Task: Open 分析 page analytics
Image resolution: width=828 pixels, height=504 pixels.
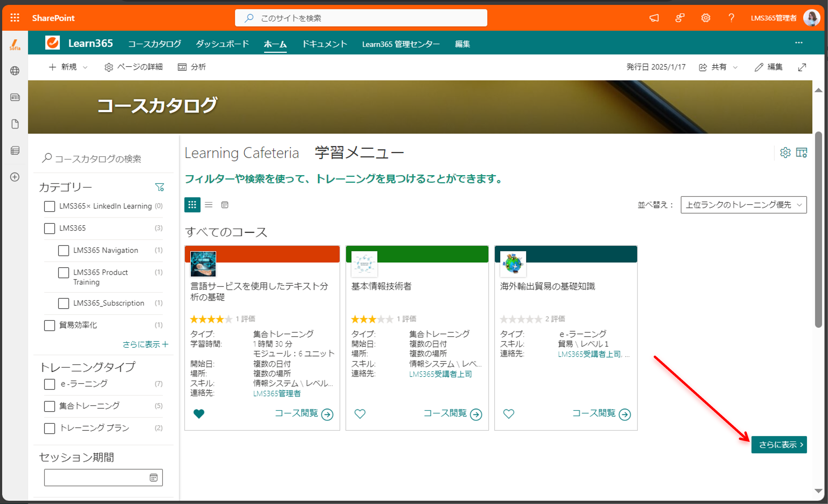Action: point(191,67)
